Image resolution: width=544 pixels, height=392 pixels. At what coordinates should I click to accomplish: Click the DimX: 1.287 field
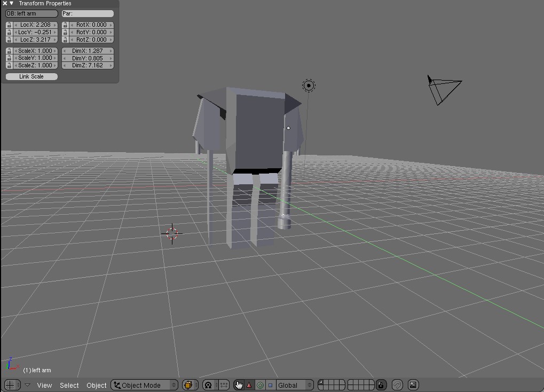[x=88, y=51]
